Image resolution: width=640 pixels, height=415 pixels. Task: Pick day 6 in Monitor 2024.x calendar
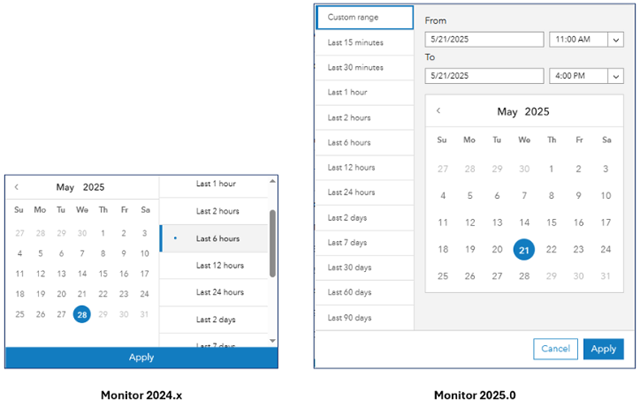pyautogui.click(x=61, y=254)
